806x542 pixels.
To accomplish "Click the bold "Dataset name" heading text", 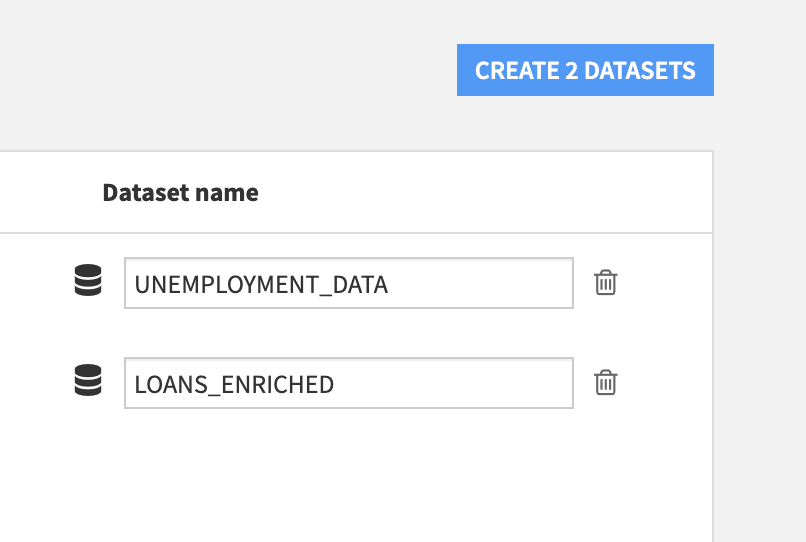I will (180, 193).
